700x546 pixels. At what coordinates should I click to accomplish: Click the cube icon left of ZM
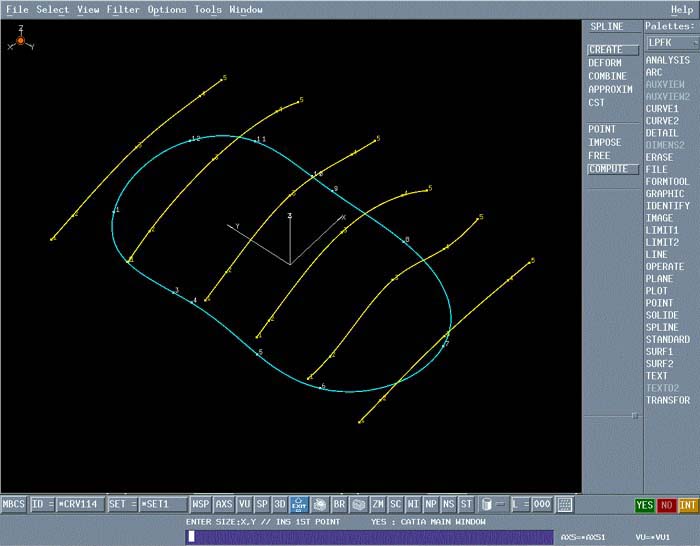pos(358,505)
